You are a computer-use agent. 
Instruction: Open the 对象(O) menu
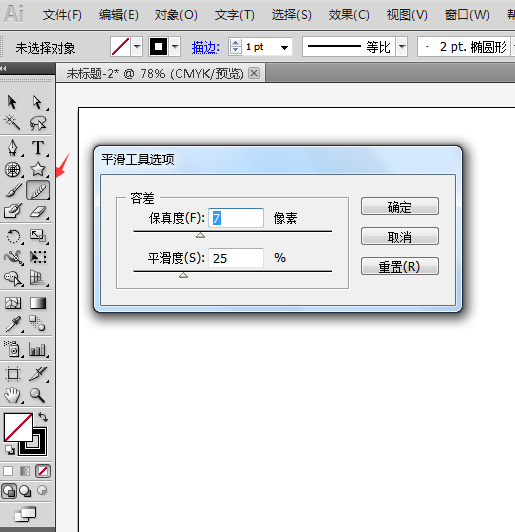coord(176,15)
